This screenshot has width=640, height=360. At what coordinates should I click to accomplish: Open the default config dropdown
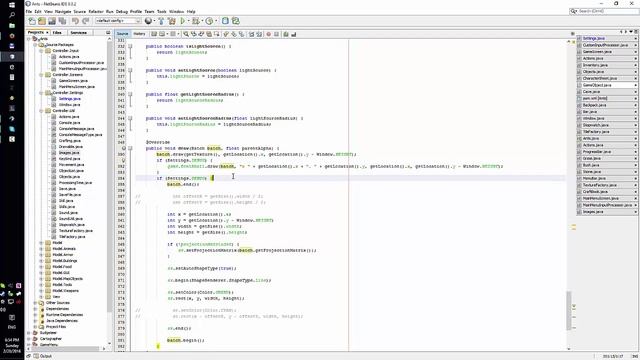pos(118,21)
